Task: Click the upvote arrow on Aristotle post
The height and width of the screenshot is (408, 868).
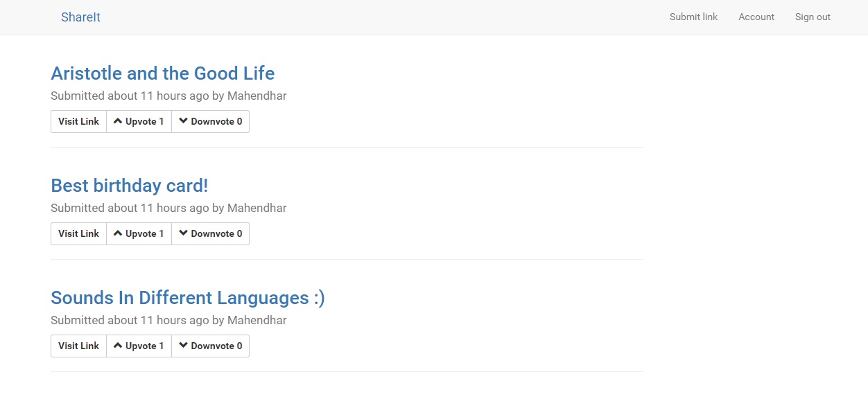Action: tap(118, 121)
